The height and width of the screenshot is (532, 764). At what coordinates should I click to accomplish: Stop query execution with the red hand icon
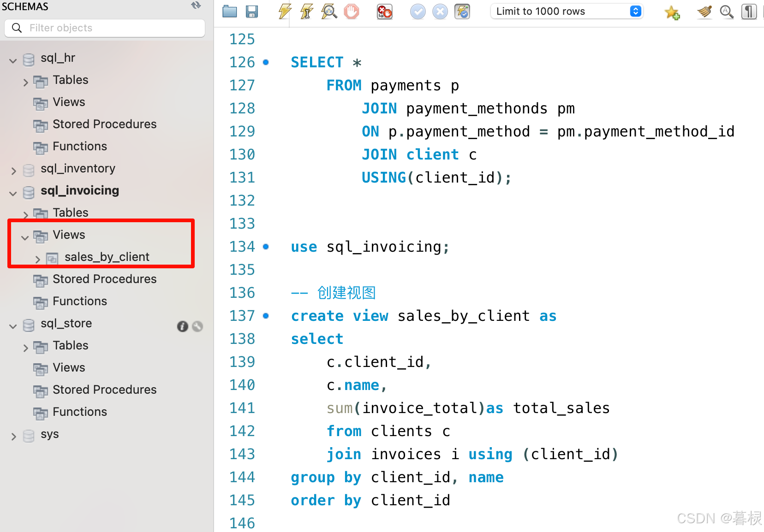pos(352,12)
